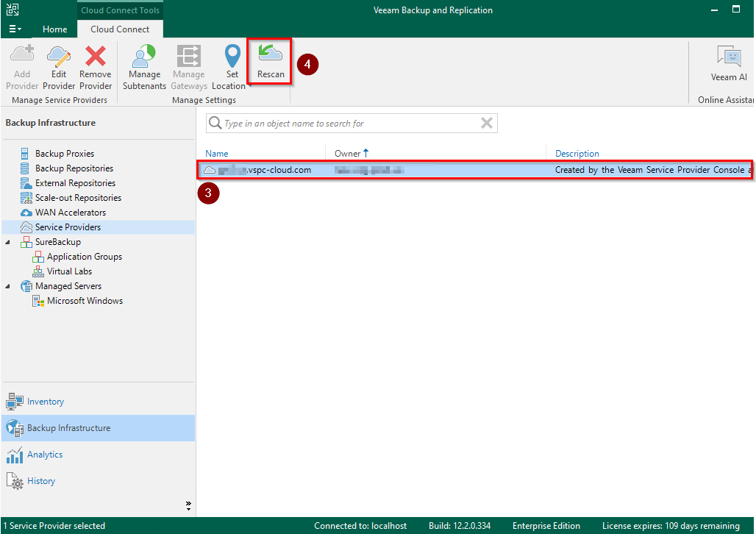Select the Managed Servers node
The image size is (756, 534).
pos(68,286)
